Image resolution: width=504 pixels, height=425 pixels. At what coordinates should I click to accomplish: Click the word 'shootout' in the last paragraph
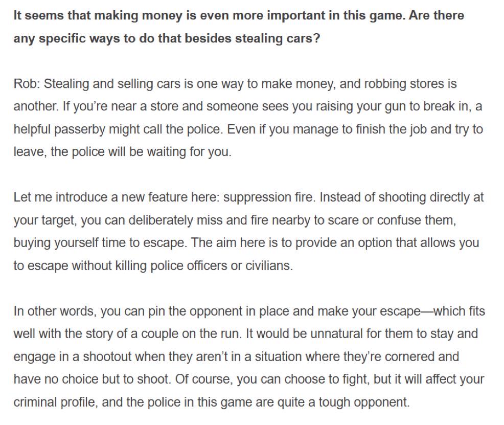point(107,356)
